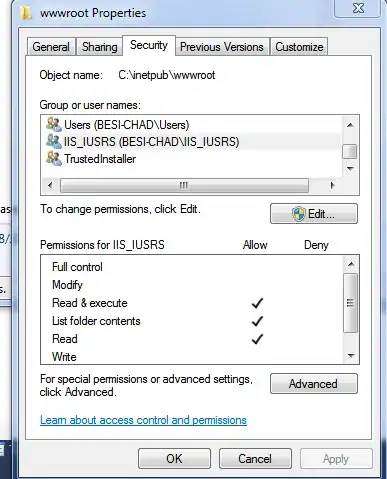Image resolution: width=387 pixels, height=479 pixels.
Task: Click the greyed-out Apply button
Action: point(336,459)
